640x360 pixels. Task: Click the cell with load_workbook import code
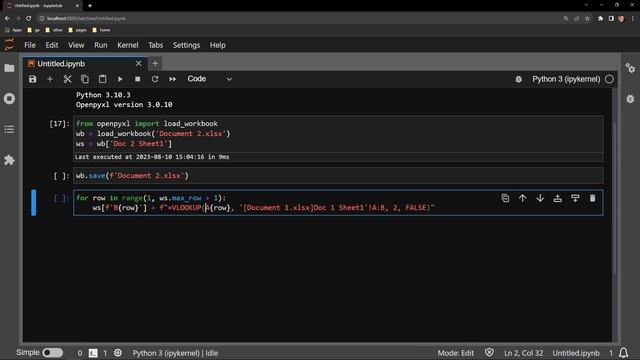[x=338, y=134]
